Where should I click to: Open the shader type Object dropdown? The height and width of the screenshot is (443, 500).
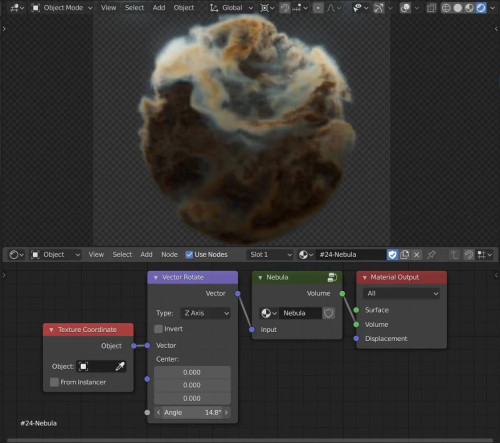pyautogui.click(x=55, y=255)
